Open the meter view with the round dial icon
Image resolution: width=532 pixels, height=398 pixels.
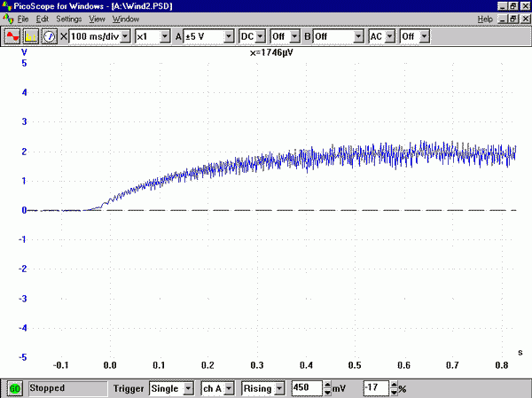(x=49, y=36)
